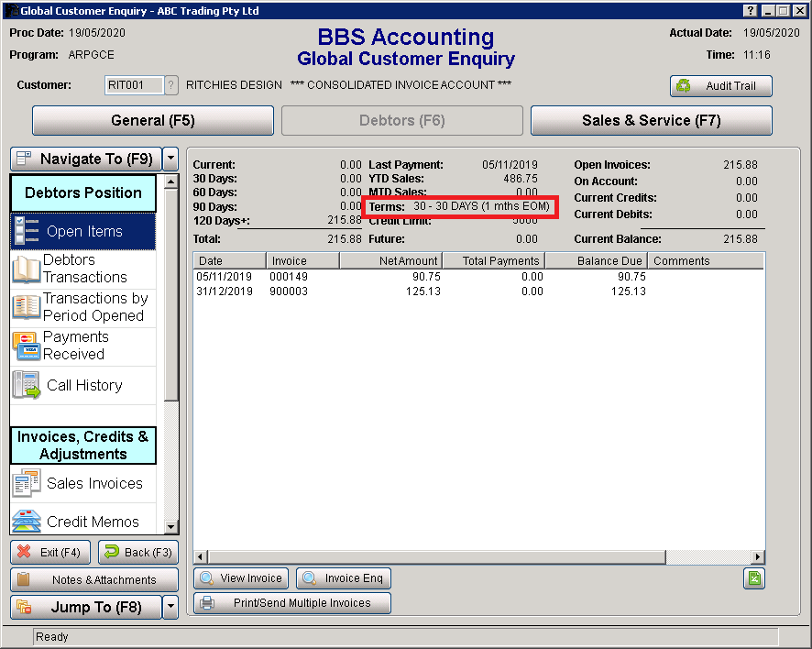812x649 pixels.
Task: Open Call History from the sidebar
Action: coord(83,385)
